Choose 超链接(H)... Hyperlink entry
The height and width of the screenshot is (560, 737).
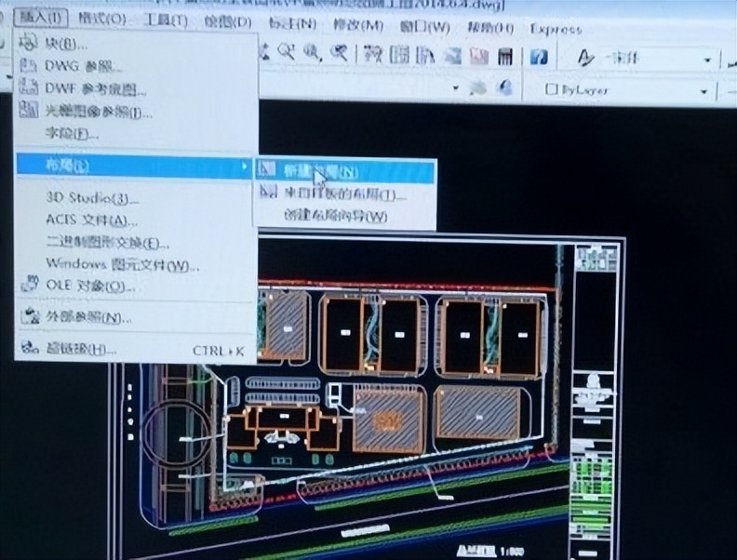coord(136,350)
